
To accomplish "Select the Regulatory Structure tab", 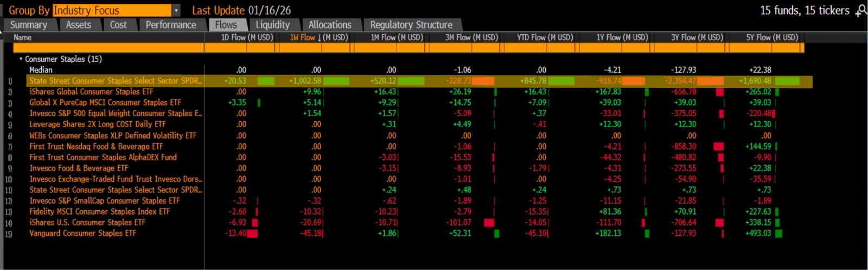I will (x=411, y=25).
